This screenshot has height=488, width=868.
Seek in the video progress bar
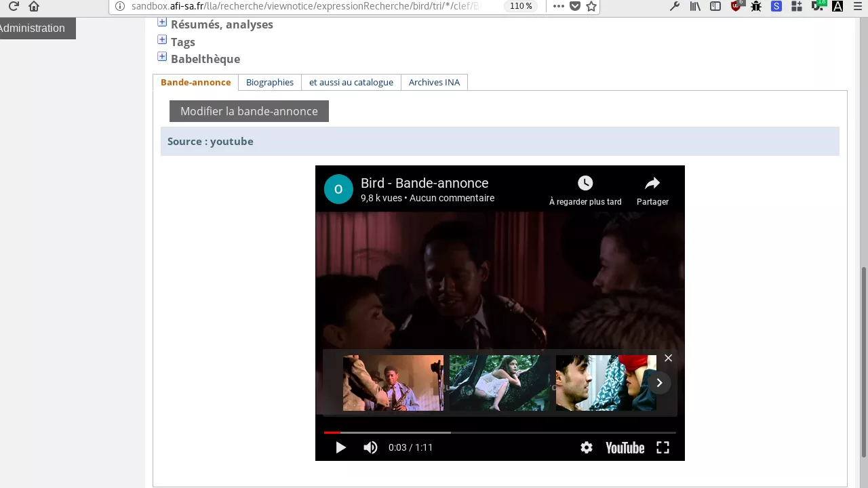(500, 432)
